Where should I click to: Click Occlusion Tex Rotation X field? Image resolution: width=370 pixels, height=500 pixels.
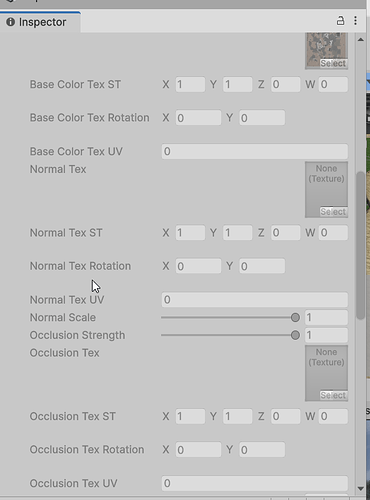198,450
